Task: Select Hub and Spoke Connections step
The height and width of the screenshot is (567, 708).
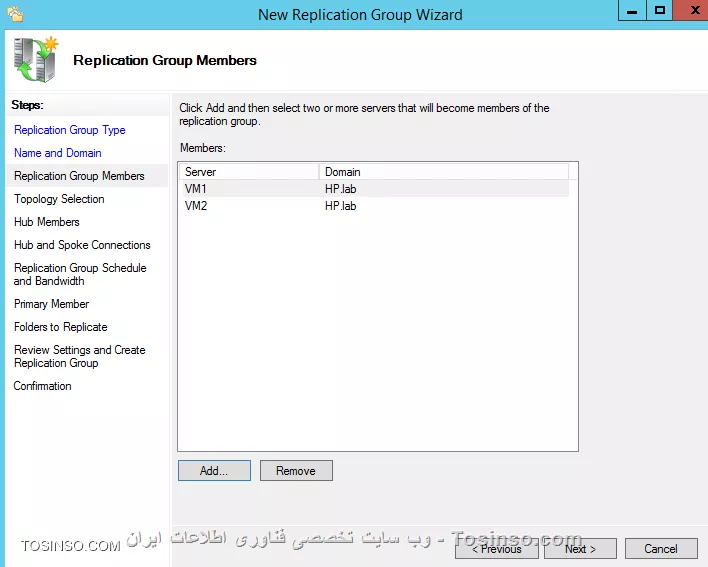Action: tap(82, 245)
